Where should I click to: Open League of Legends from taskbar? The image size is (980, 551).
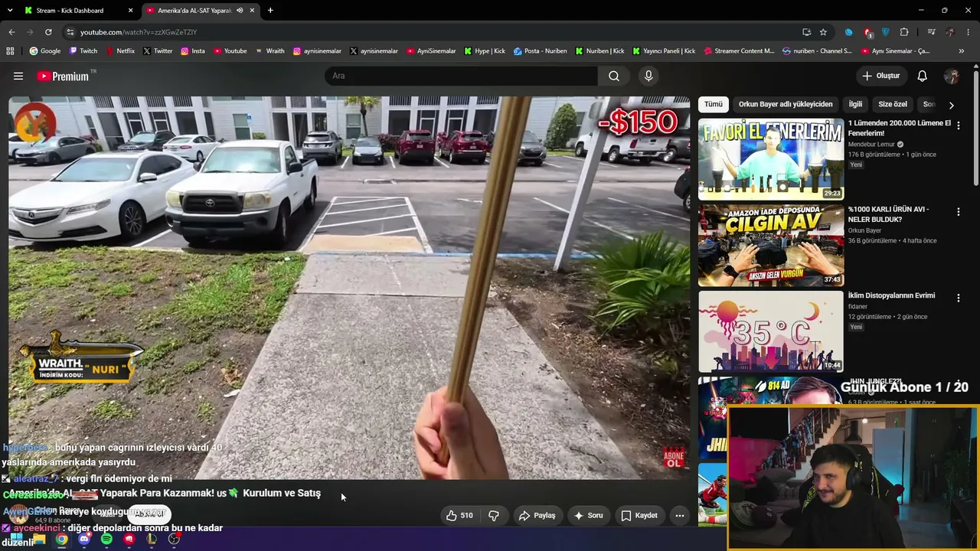[x=152, y=539]
